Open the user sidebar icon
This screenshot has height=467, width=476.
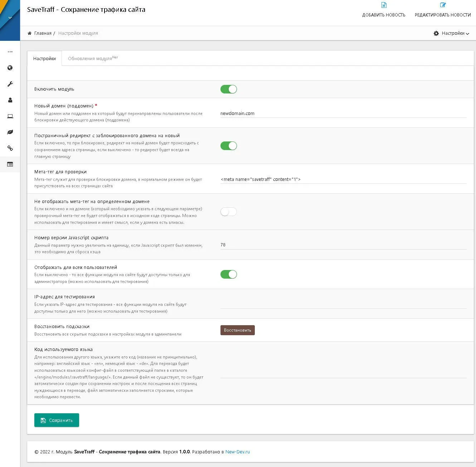tap(10, 100)
